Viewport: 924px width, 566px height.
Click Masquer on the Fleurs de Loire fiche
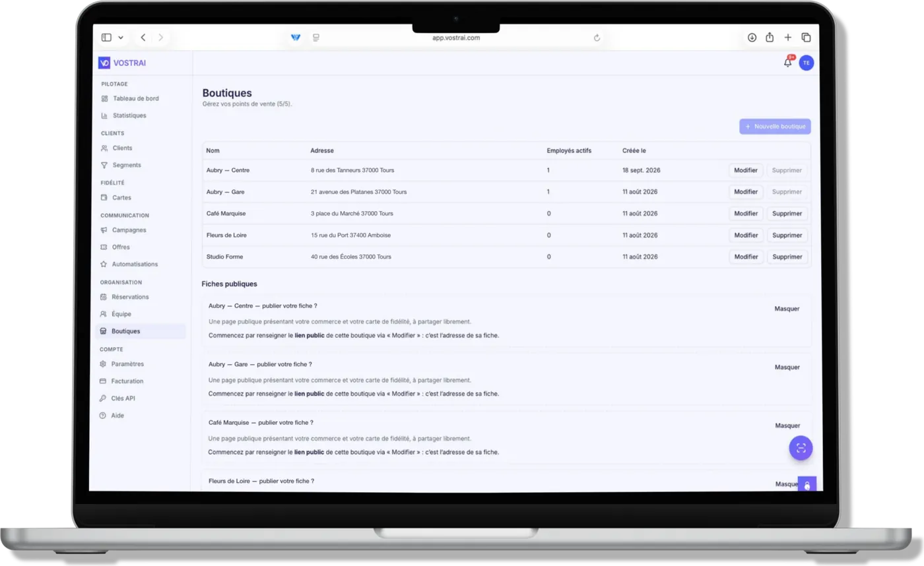(787, 484)
